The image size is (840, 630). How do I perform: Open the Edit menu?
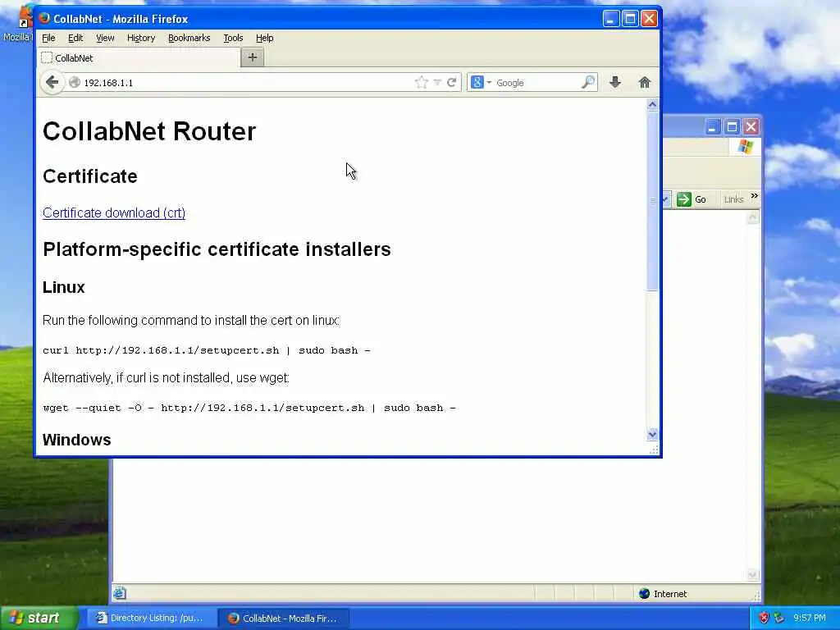[75, 38]
